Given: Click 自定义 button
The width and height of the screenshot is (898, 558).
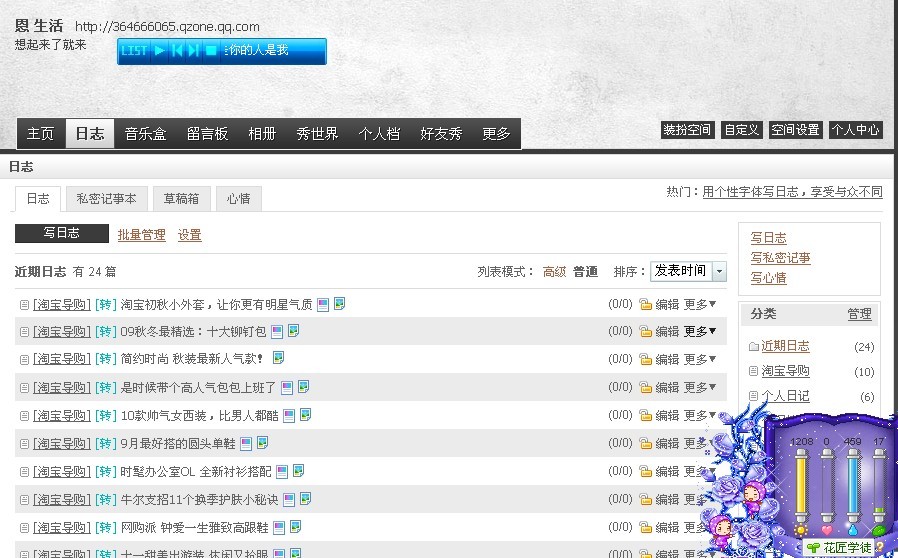Looking at the screenshot, I should coord(742,130).
